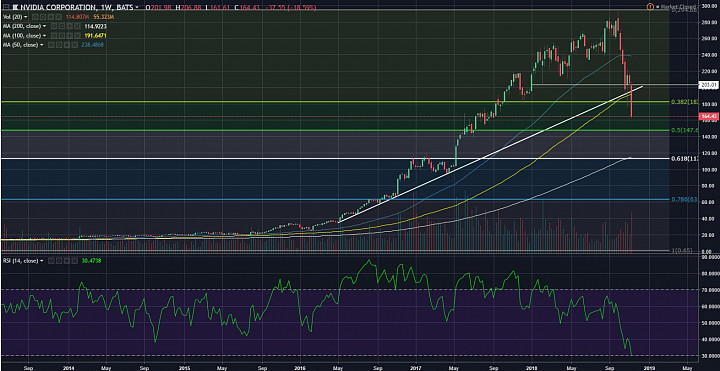
Task: Toggle visibility eye of MA (200, close)
Action: point(54,27)
